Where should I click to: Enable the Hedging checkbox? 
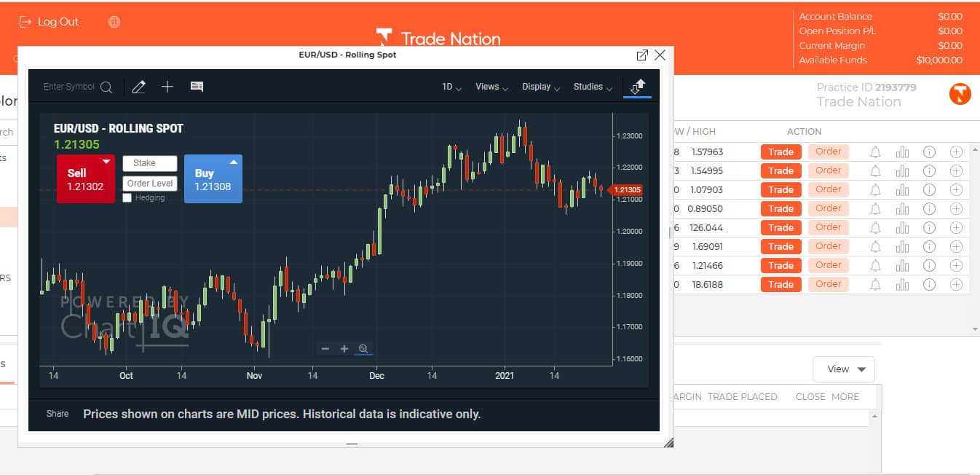pyautogui.click(x=127, y=198)
